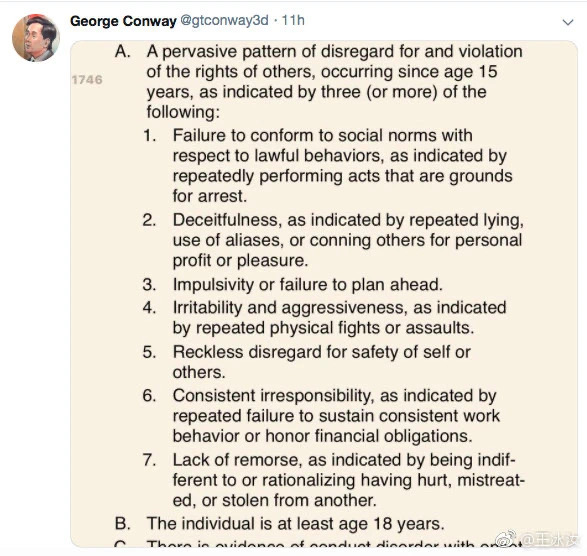Image resolution: width=587 pixels, height=556 pixels.
Task: Open the @gtconway3d handle link
Action: click(225, 21)
